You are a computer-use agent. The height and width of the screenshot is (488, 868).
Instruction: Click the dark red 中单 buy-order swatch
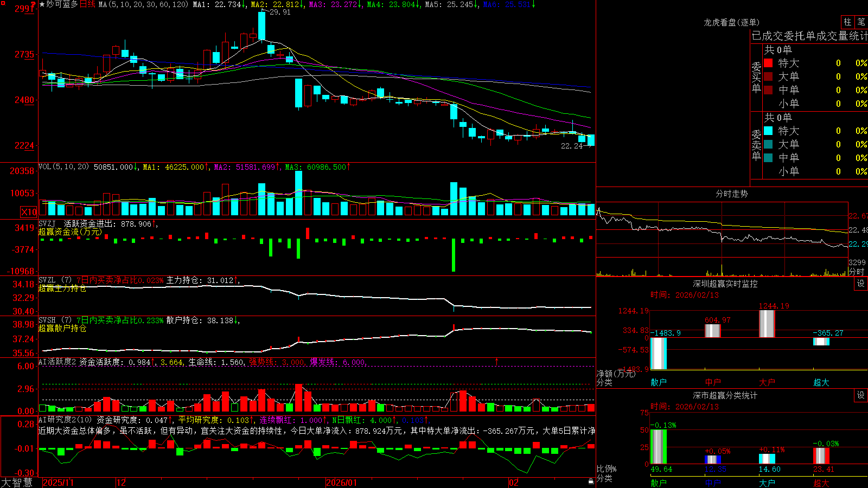[x=768, y=90]
